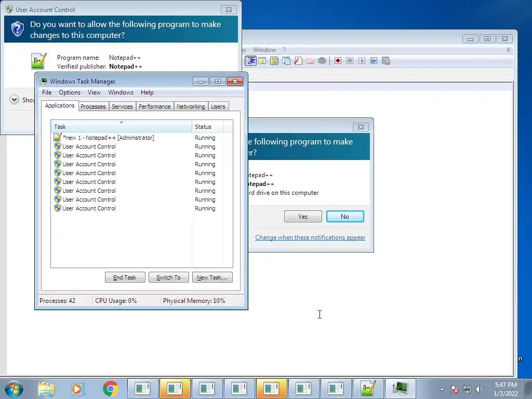Show hidden system tray icons
532x399 pixels.
[x=442, y=389]
